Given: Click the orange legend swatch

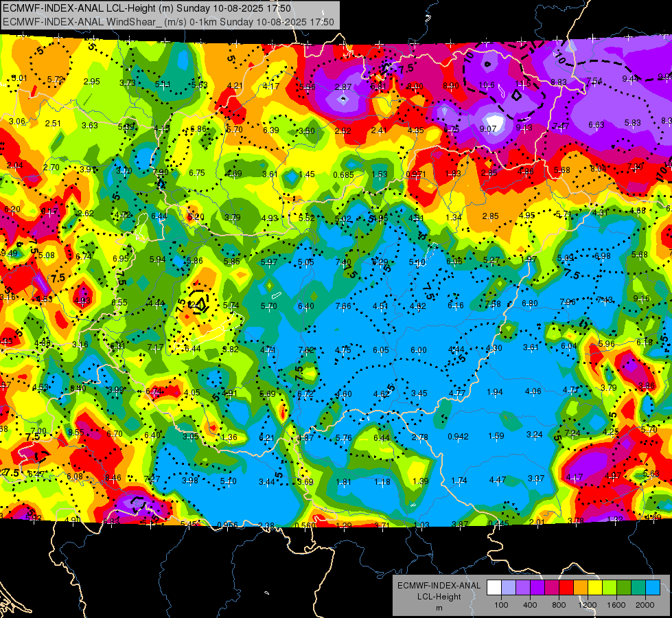Looking at the screenshot, I should pos(581,588).
